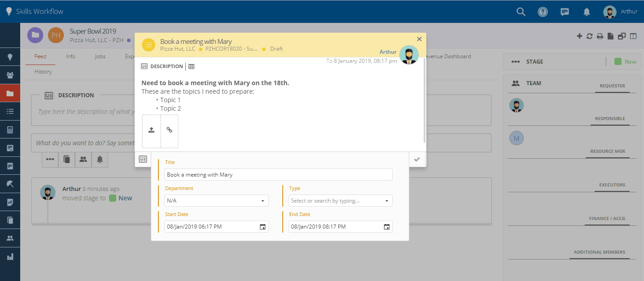The width and height of the screenshot is (644, 281).
Task: Open the chat messages icon
Action: point(565,12)
